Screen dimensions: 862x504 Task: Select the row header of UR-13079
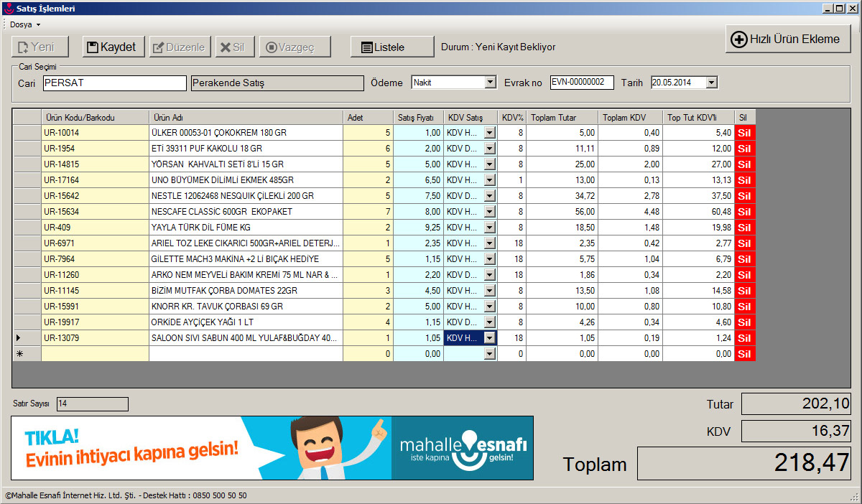tap(27, 338)
